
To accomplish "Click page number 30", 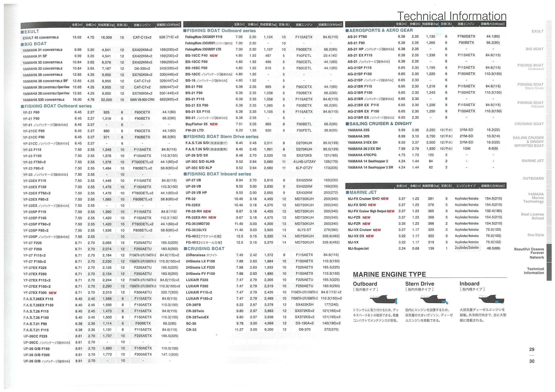I will coord(532,361).
